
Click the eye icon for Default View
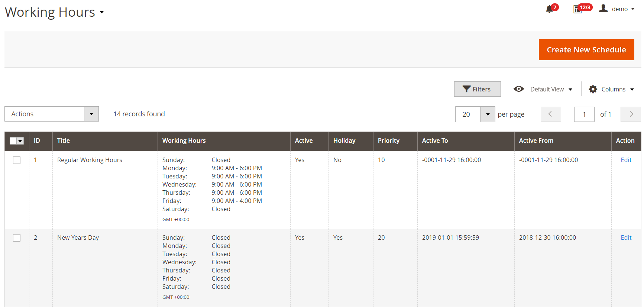click(x=519, y=89)
